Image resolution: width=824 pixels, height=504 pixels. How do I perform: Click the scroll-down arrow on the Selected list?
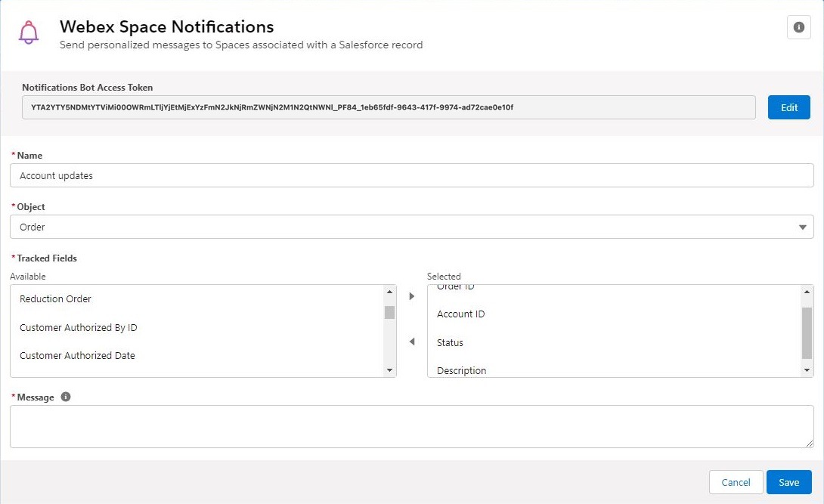pos(806,371)
